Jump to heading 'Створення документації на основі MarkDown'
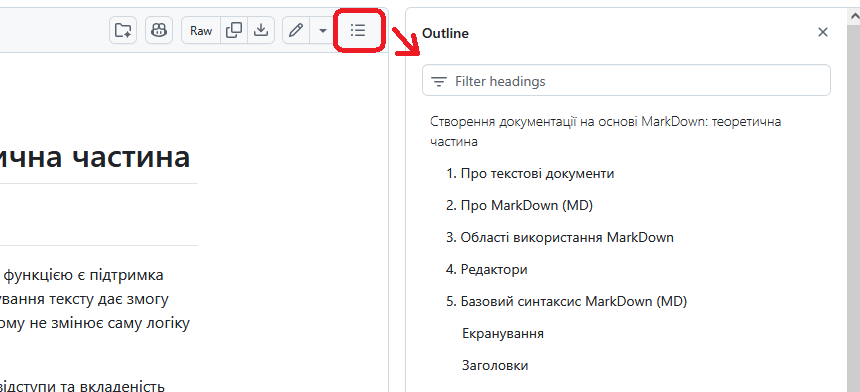Image resolution: width=860 pixels, height=392 pixels. pos(606,131)
